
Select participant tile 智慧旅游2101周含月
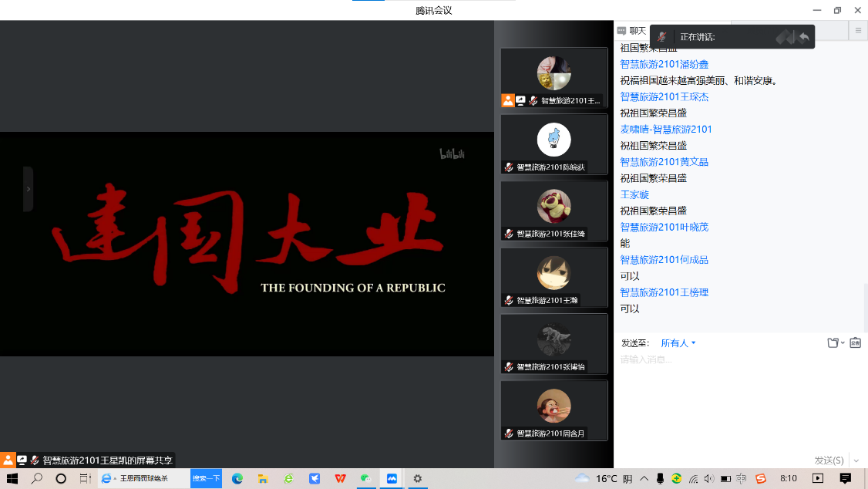554,410
